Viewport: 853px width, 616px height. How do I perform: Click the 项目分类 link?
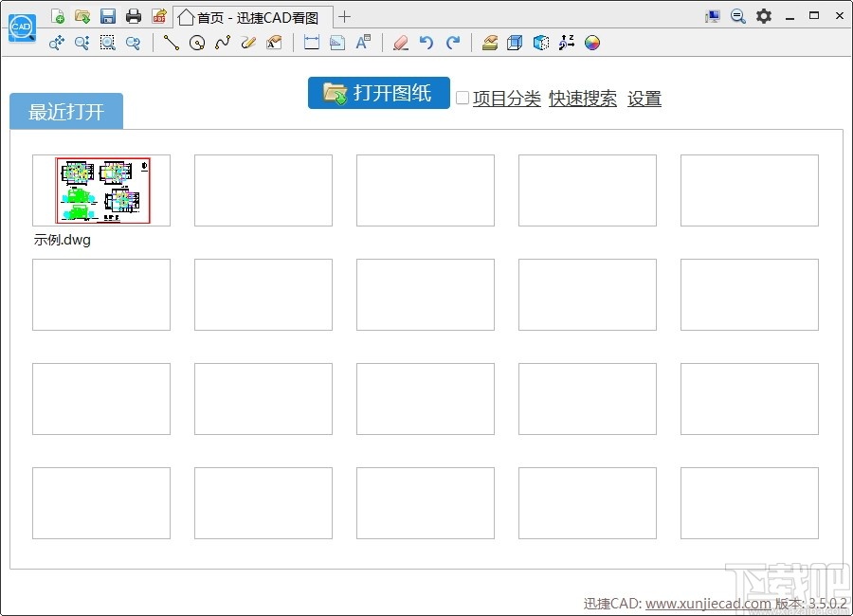(x=506, y=99)
